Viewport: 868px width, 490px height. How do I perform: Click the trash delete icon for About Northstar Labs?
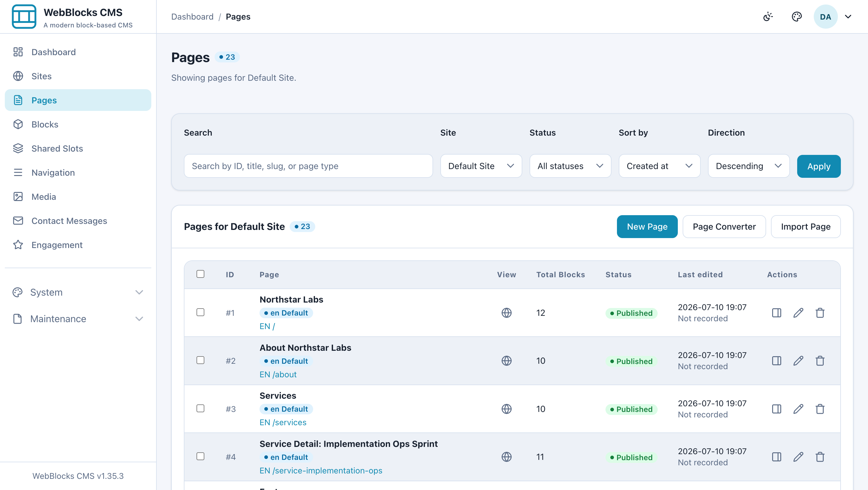(820, 361)
